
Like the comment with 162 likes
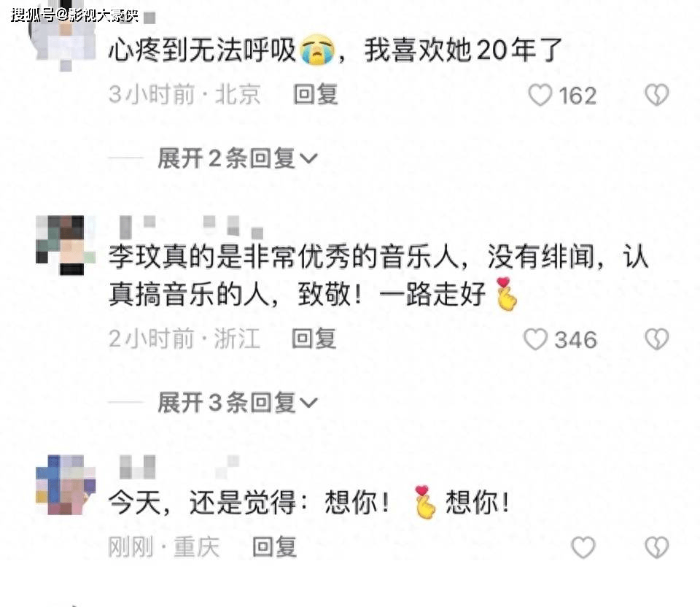(x=540, y=95)
